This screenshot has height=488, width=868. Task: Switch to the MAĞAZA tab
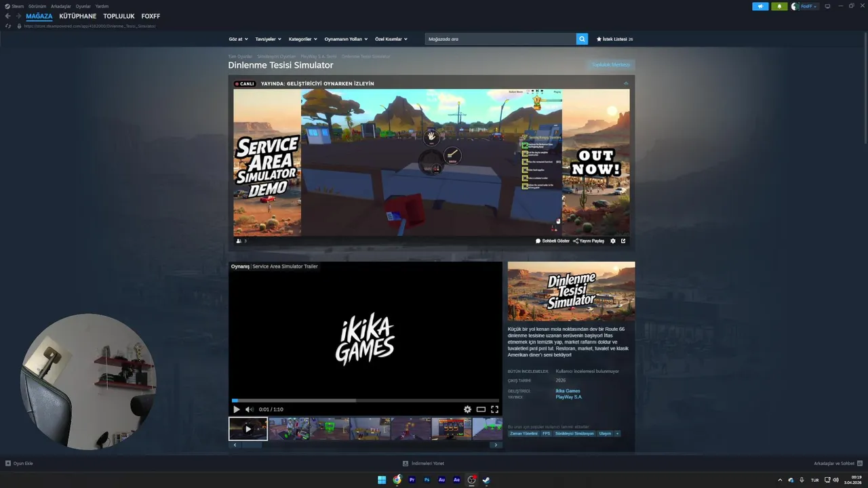click(x=39, y=16)
